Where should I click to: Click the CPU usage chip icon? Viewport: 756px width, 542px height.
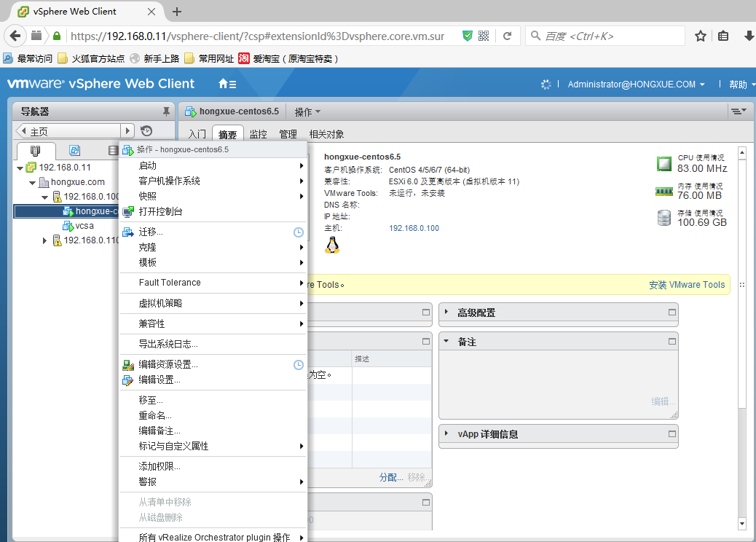point(664,164)
